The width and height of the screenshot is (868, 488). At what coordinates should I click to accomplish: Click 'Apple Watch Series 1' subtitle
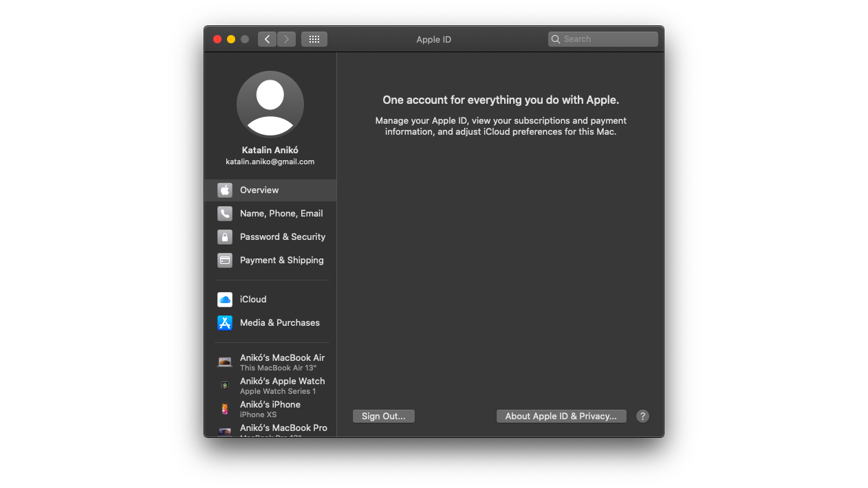278,391
